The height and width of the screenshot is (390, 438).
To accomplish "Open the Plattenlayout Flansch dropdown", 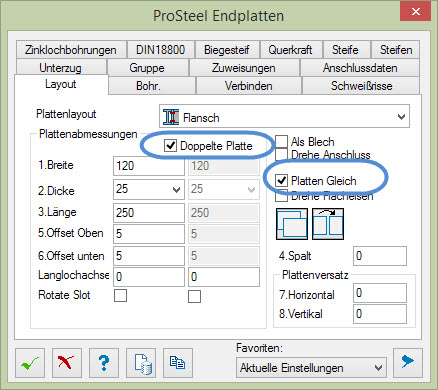I will 284,116.
